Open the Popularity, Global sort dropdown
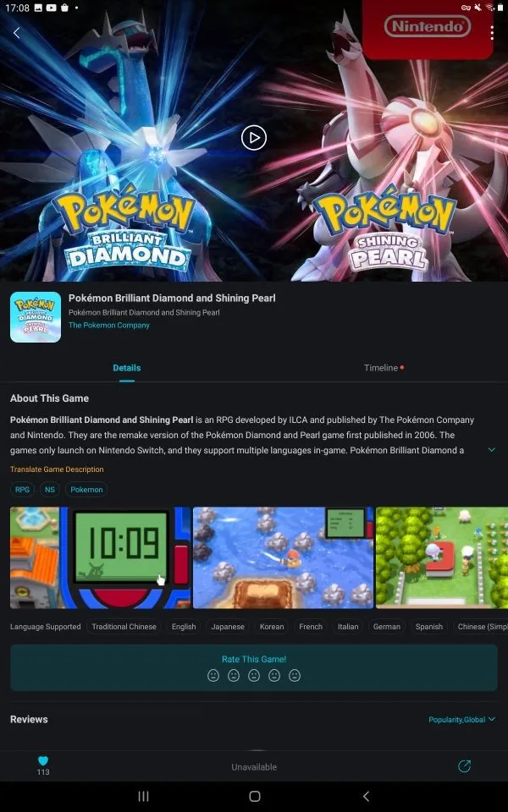 click(462, 719)
